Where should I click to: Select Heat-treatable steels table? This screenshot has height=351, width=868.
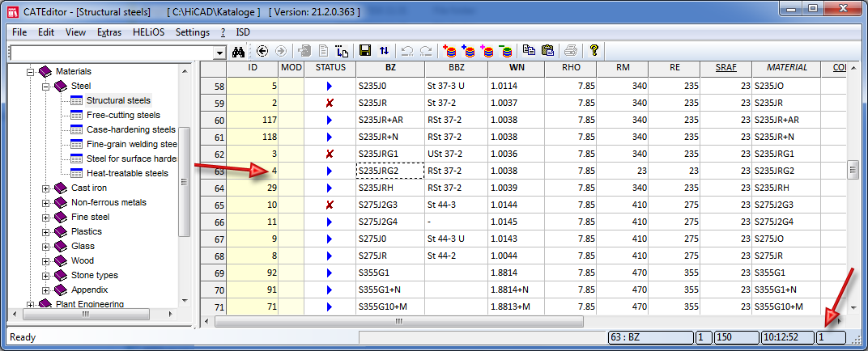coord(127,173)
